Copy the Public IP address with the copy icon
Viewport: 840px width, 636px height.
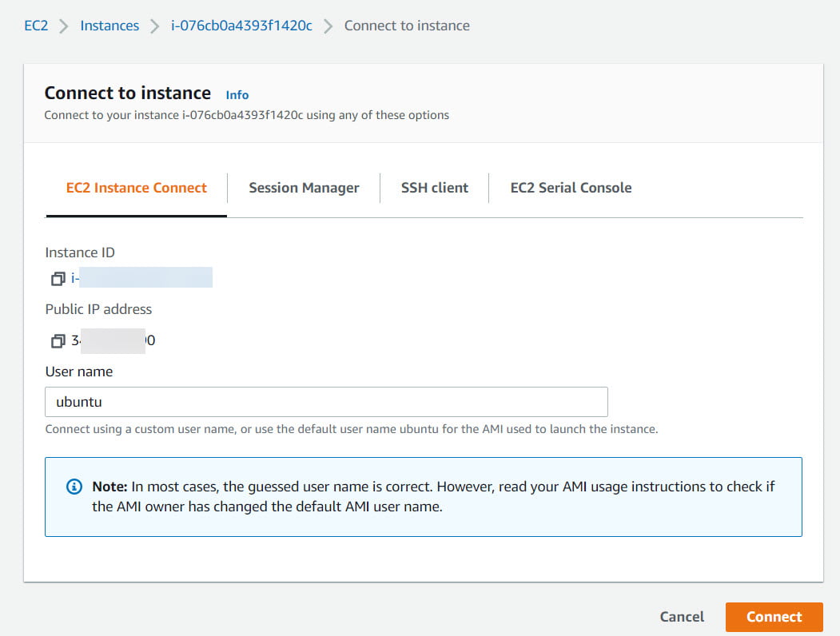[x=58, y=340]
